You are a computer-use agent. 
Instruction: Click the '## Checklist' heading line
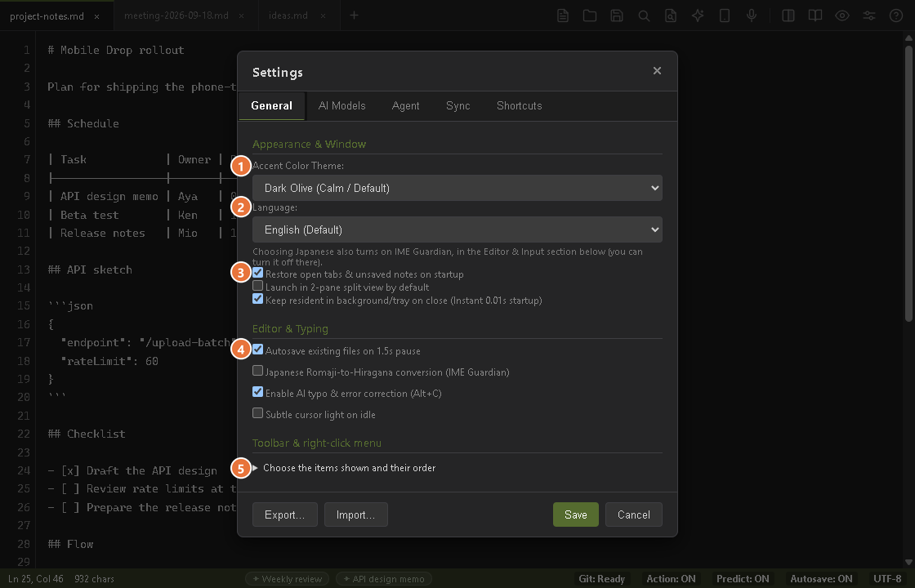pos(87,434)
